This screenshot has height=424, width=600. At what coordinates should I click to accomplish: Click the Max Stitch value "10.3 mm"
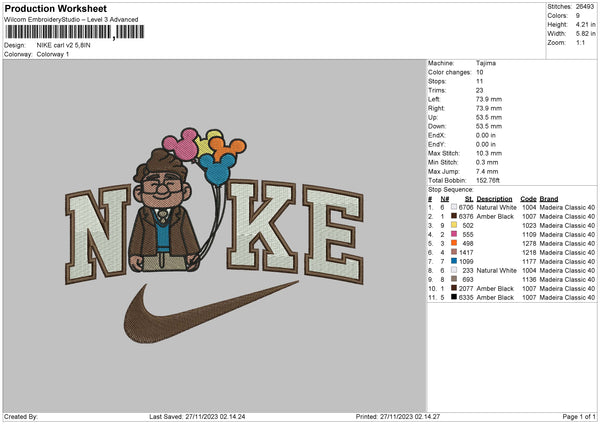click(x=489, y=153)
